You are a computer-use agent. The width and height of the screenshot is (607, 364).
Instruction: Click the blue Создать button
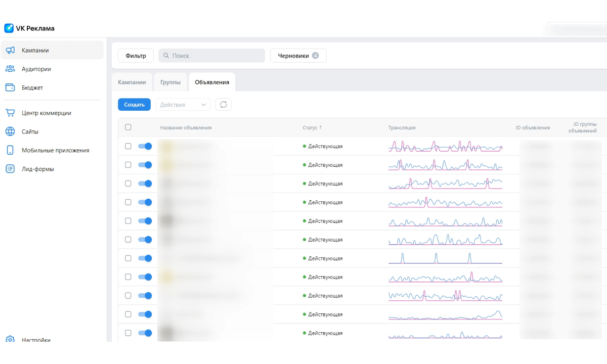click(135, 105)
